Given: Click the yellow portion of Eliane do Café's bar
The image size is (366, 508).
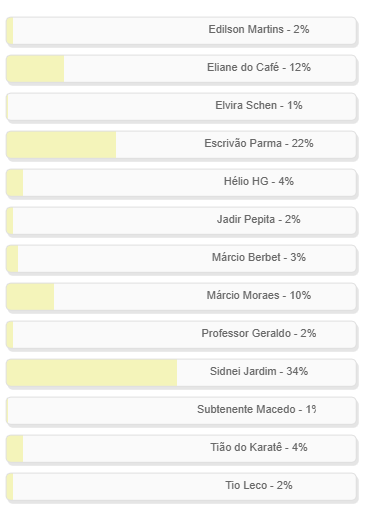Looking at the screenshot, I should (35, 68).
